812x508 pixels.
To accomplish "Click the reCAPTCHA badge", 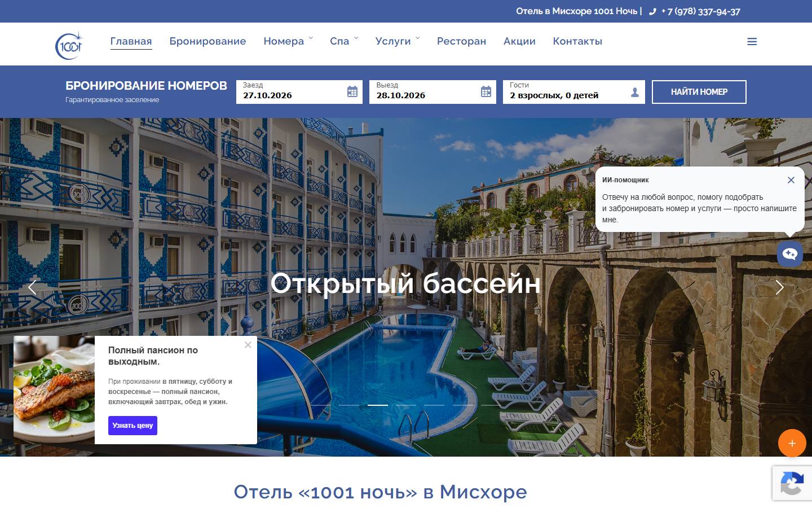I will coord(792,483).
